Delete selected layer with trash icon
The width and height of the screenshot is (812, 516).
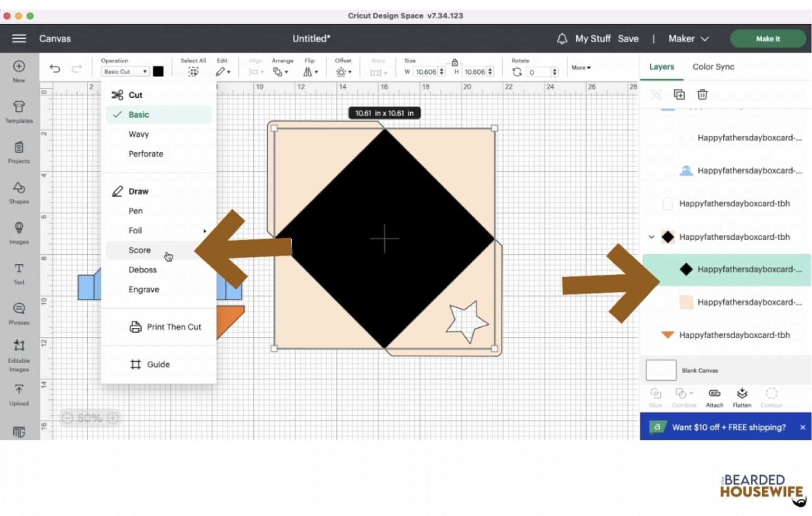702,95
